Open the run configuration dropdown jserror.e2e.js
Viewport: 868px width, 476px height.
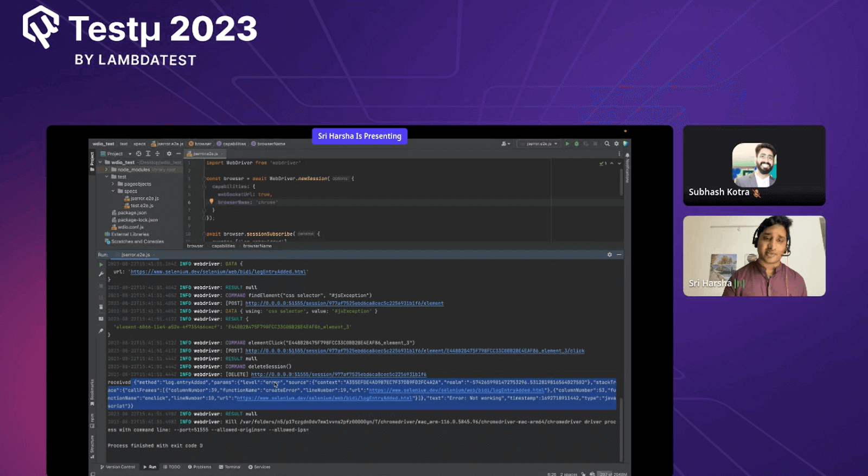[539, 144]
